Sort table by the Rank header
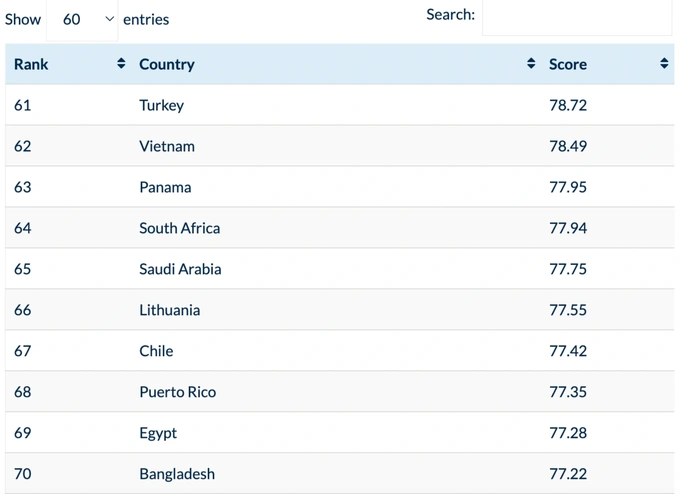This screenshot has height=494, width=680. (x=32, y=64)
